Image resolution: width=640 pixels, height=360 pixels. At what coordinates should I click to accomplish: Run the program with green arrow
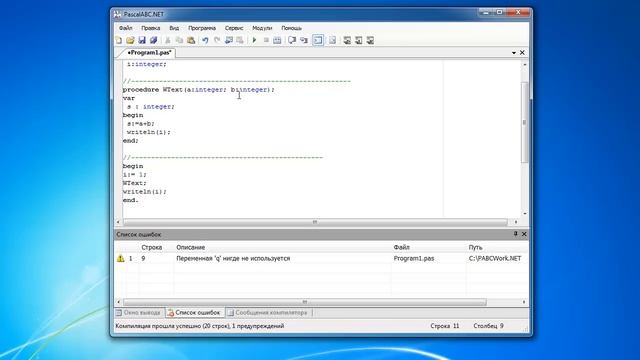tap(254, 40)
